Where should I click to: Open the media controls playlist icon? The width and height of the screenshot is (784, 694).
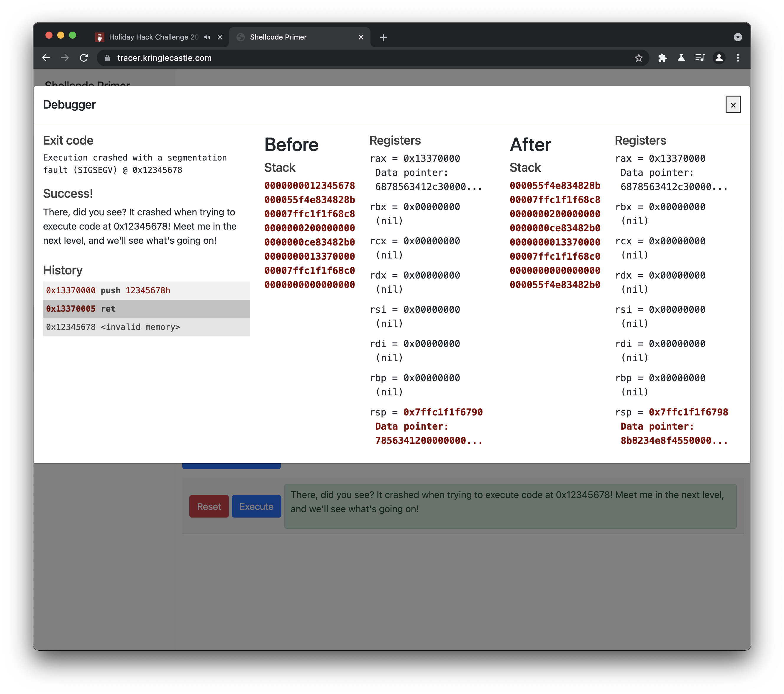pos(700,58)
